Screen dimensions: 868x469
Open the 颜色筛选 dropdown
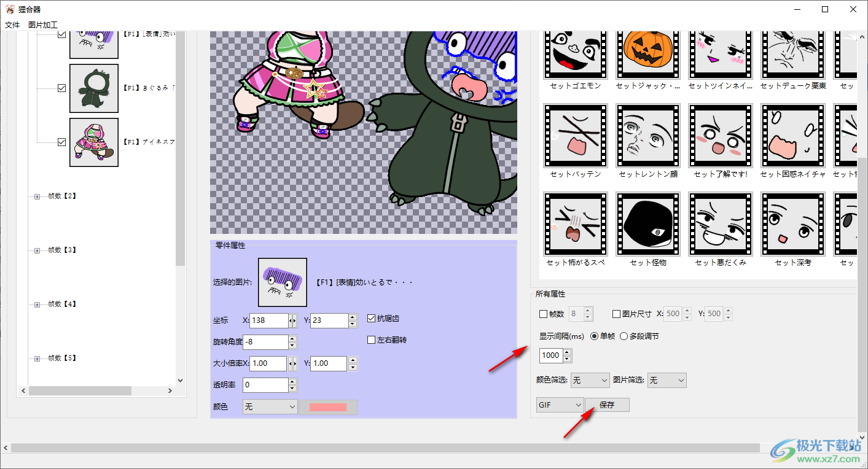pyautogui.click(x=590, y=381)
